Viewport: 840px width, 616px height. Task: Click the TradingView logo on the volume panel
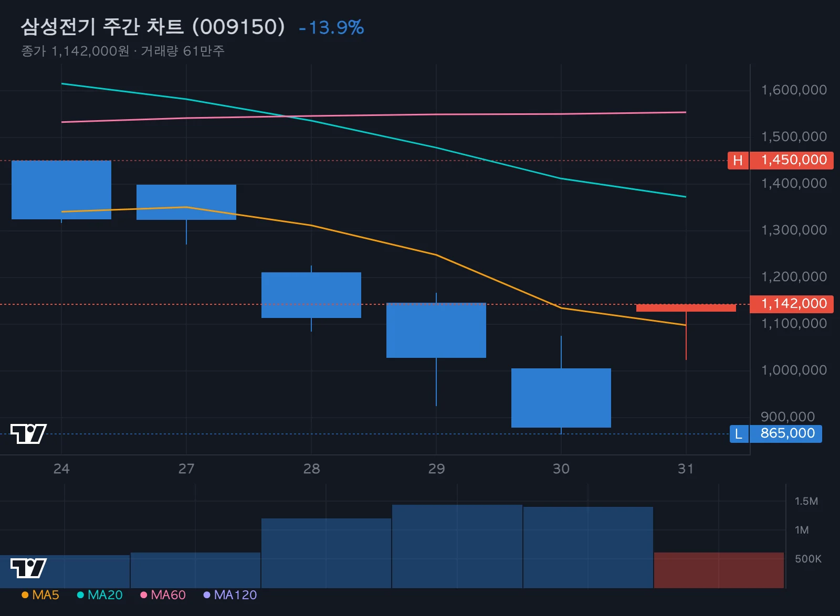(x=28, y=568)
